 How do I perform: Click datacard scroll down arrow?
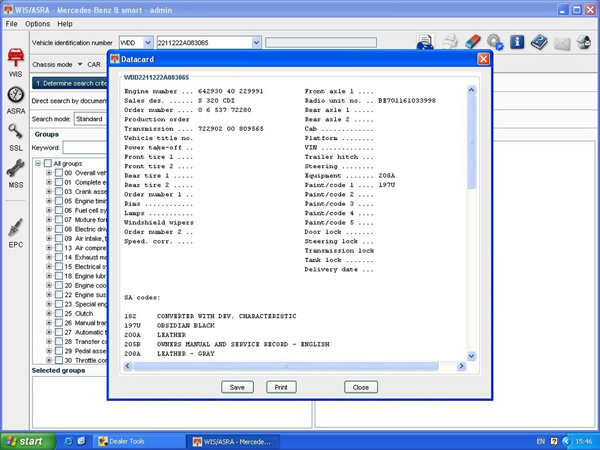(x=471, y=356)
